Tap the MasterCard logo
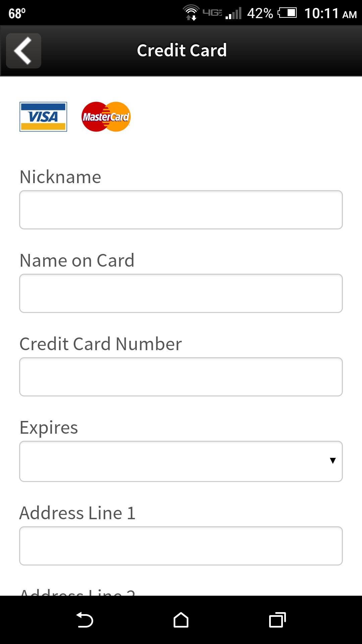 tap(106, 117)
